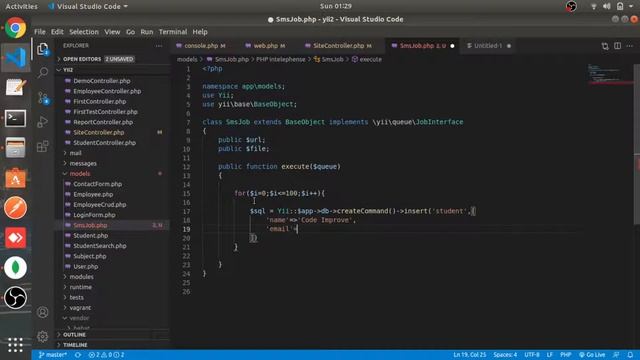This screenshot has width=640, height=360.
Task: Click the notifications bell in status bar
Action: tap(630, 355)
